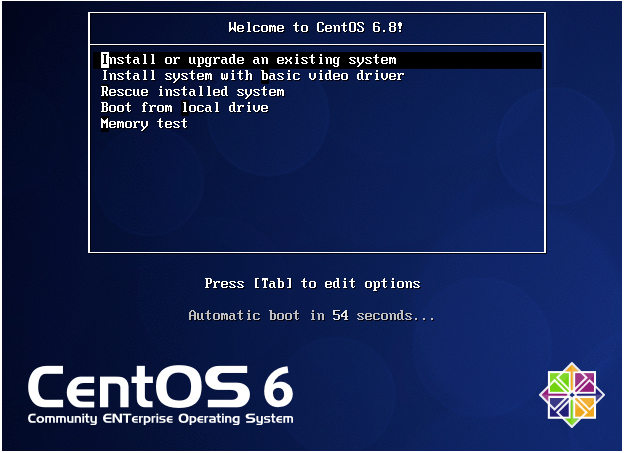Click the 'Welcome to CentOS 6.8!' title
This screenshot has width=624, height=453.
316,27
